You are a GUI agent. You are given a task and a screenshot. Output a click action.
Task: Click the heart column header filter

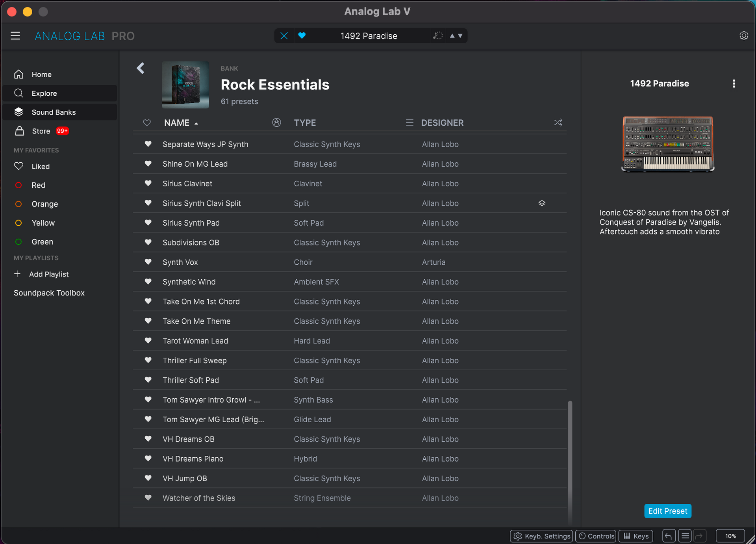point(147,123)
